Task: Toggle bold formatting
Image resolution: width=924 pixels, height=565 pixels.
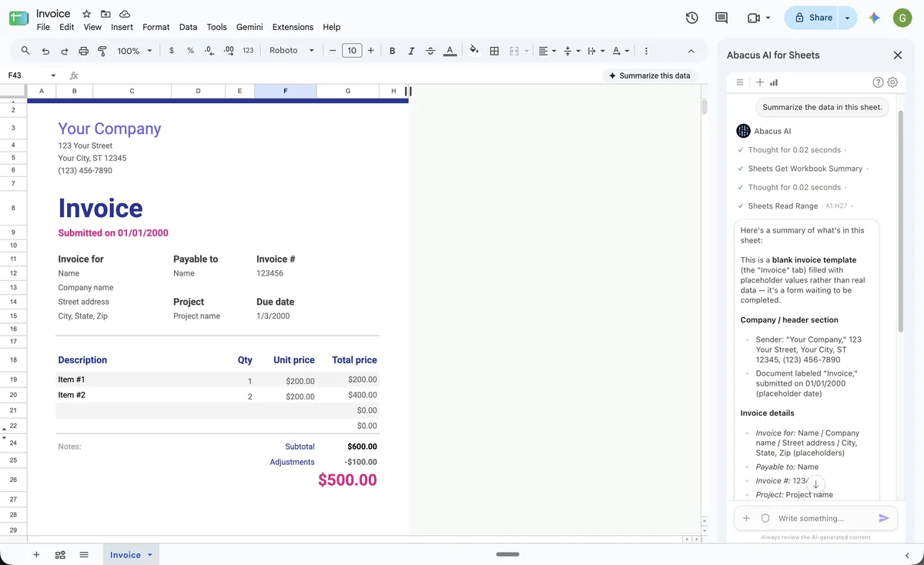Action: pyautogui.click(x=393, y=51)
